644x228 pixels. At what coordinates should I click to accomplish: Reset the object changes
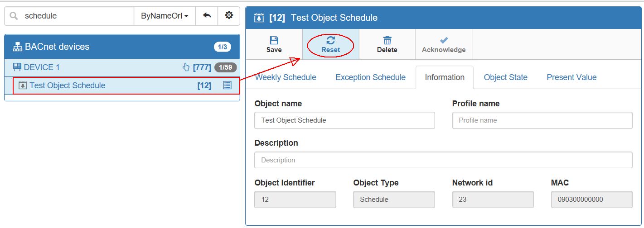pyautogui.click(x=330, y=44)
